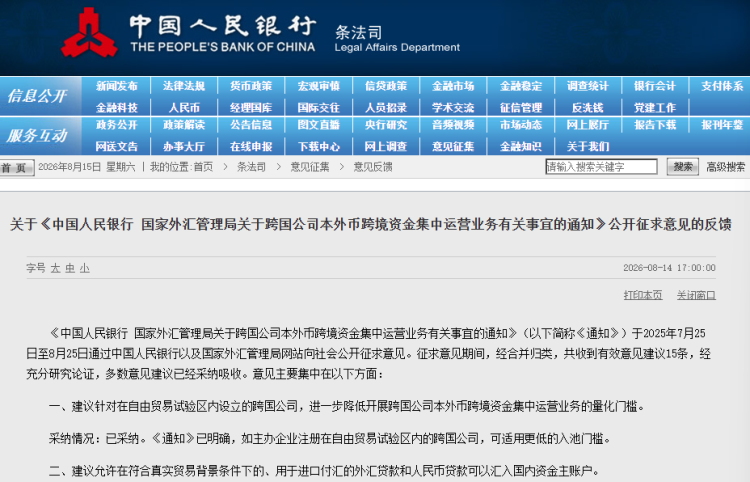Image resolution: width=750 pixels, height=482 pixels.
Task: Click the 条法司 department title in header
Action: pyautogui.click(x=359, y=33)
